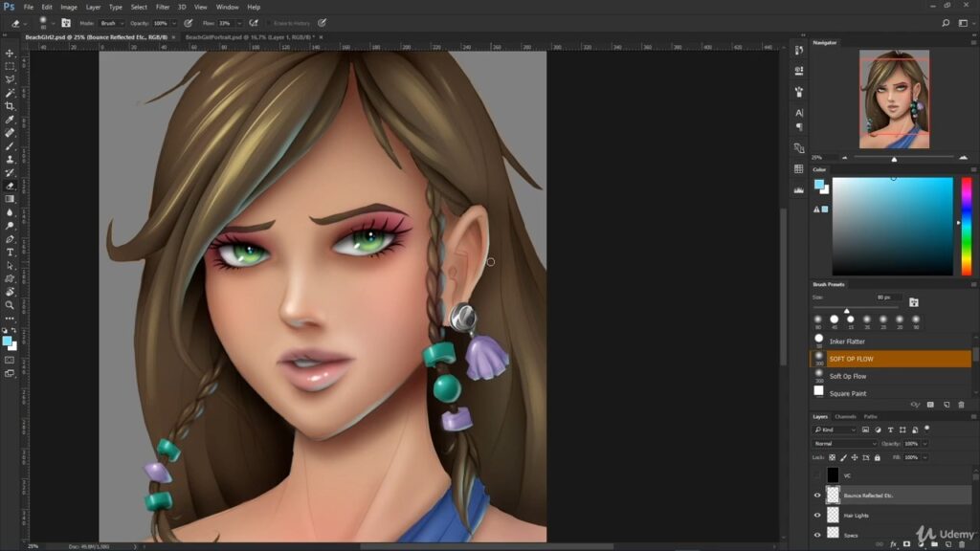This screenshot has width=980, height=551.
Task: Select the Blur tool
Action: [x=10, y=212]
